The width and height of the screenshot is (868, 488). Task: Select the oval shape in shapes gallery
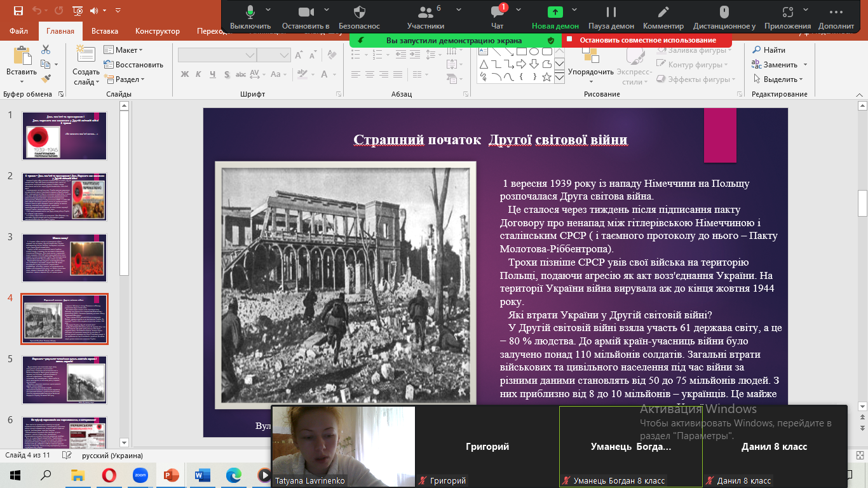point(534,51)
